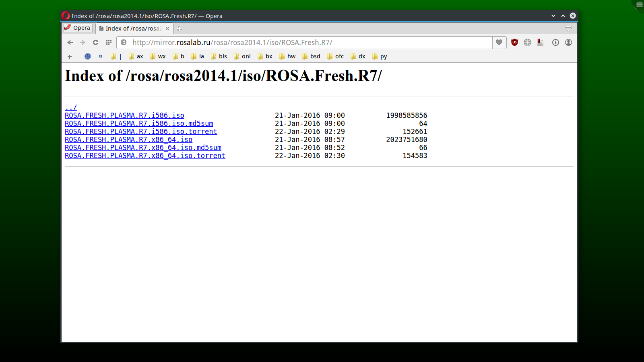Open the bls bookmark folder
The height and width of the screenshot is (362, 644).
pyautogui.click(x=219, y=56)
